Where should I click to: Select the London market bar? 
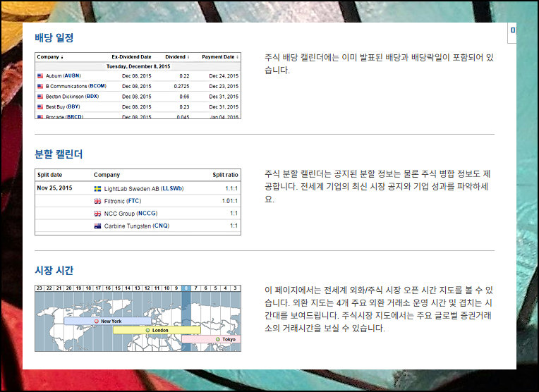157,330
